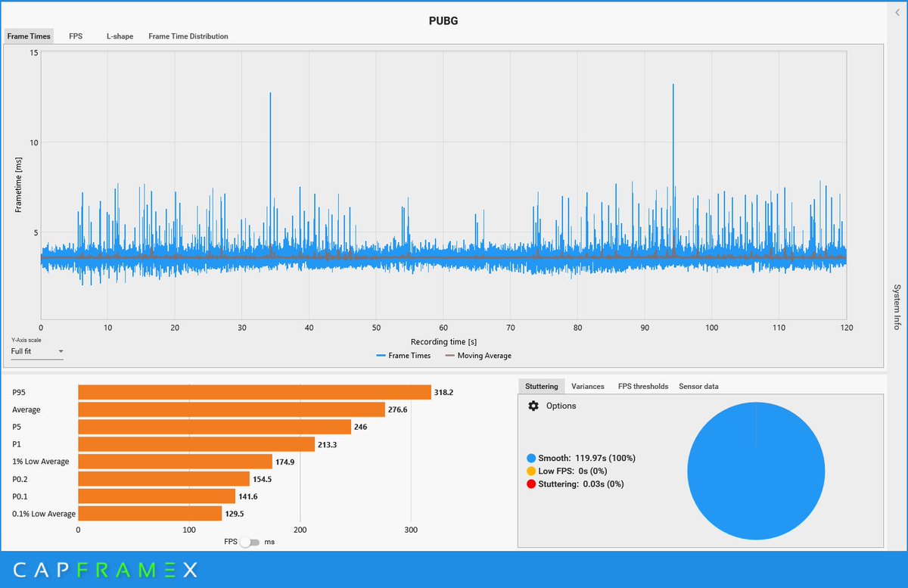Click the CAPFRAMEX logo in footer
This screenshot has width=908, height=588.
tap(105, 570)
